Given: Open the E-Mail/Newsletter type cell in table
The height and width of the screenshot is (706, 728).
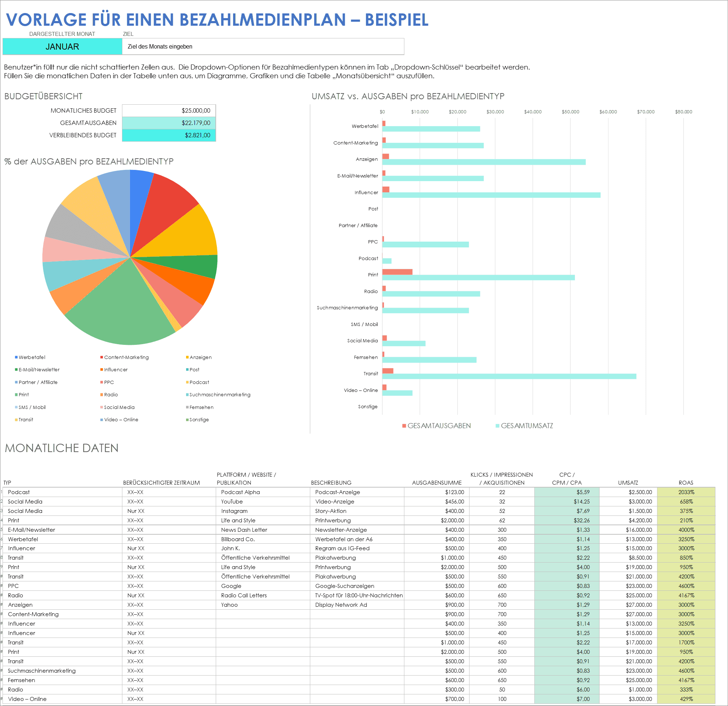Looking at the screenshot, I should (62, 530).
